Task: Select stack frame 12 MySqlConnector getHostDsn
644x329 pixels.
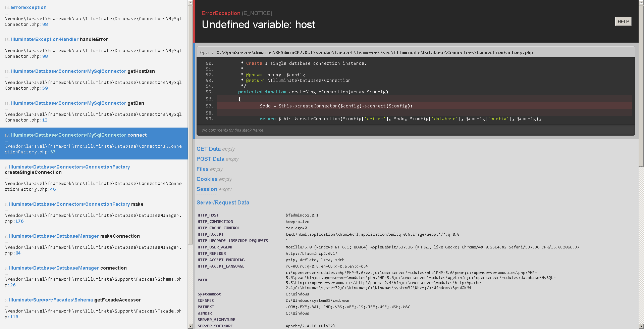Action: (x=94, y=80)
